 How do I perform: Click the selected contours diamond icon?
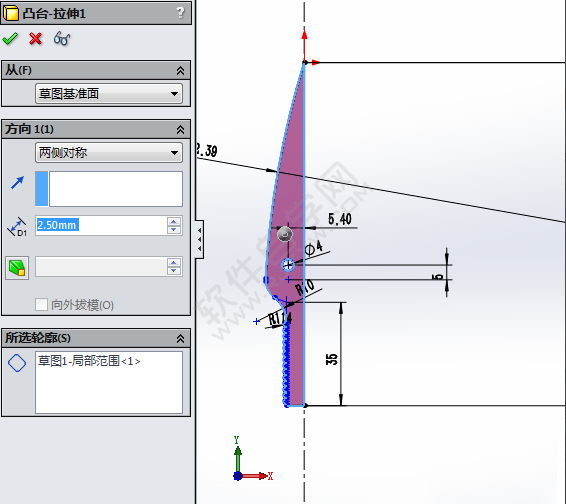17,363
